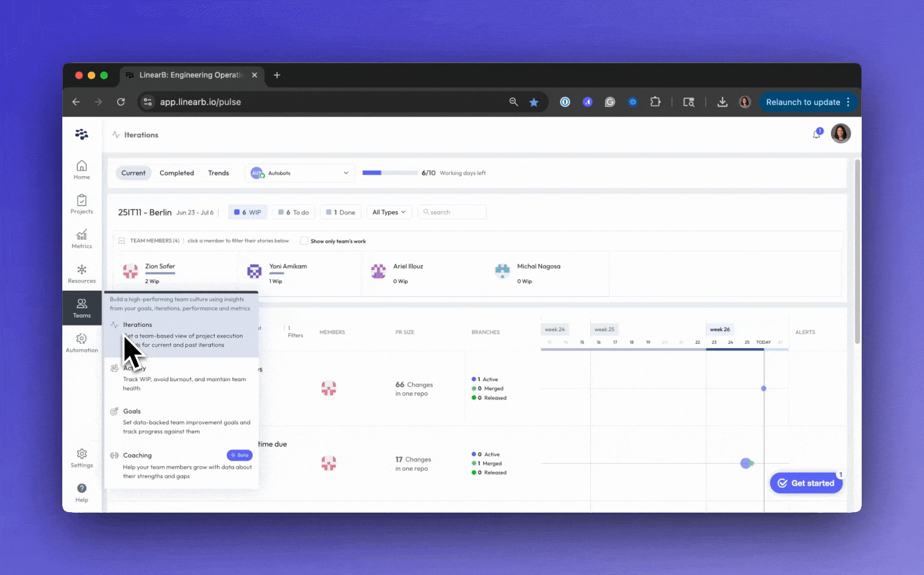Image resolution: width=924 pixels, height=575 pixels.
Task: Enable Show only team's work checkbox
Action: 304,241
